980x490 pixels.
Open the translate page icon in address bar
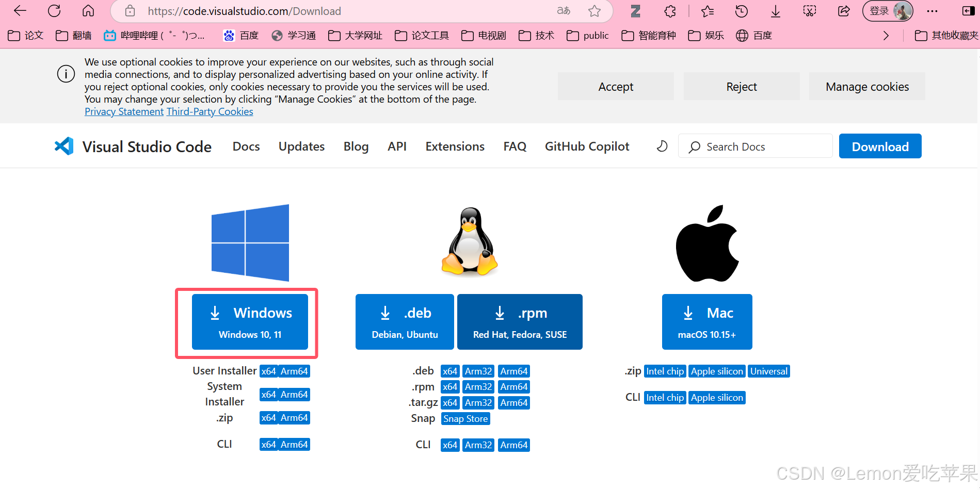[x=564, y=11]
